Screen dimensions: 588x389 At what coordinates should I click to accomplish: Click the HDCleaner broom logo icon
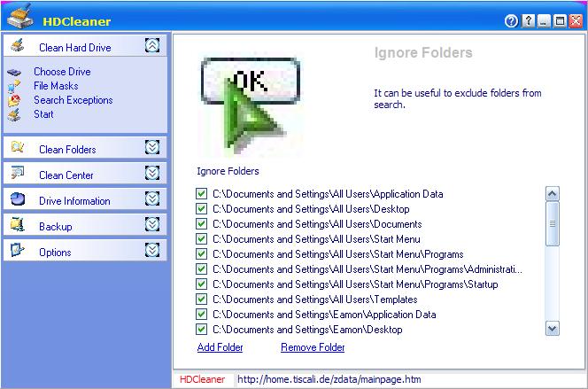point(20,16)
